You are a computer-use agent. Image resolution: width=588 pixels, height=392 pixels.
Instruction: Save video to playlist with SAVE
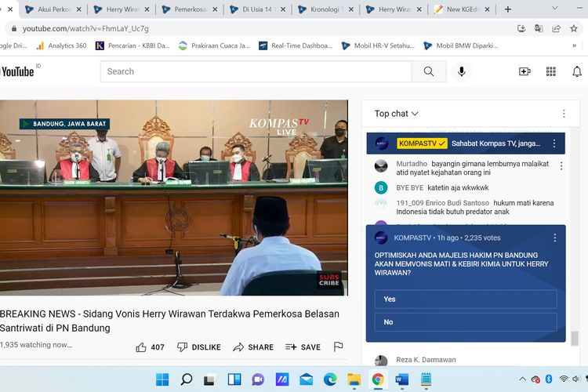(x=303, y=347)
